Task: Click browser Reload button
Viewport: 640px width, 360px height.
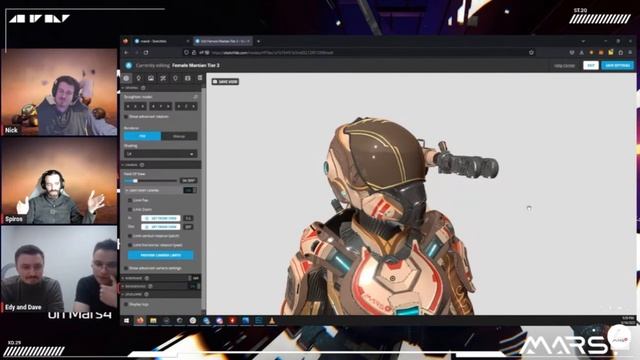Action: [146, 53]
